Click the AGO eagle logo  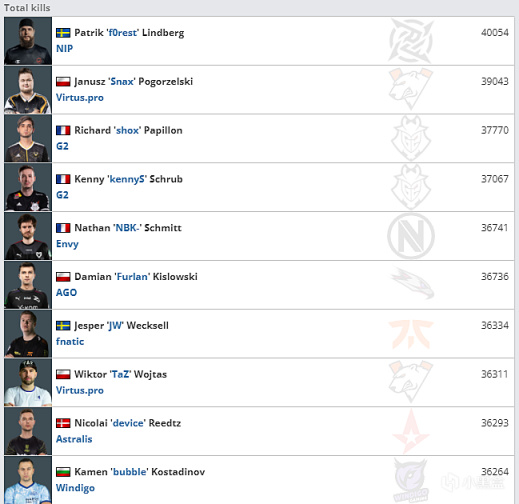click(413, 283)
